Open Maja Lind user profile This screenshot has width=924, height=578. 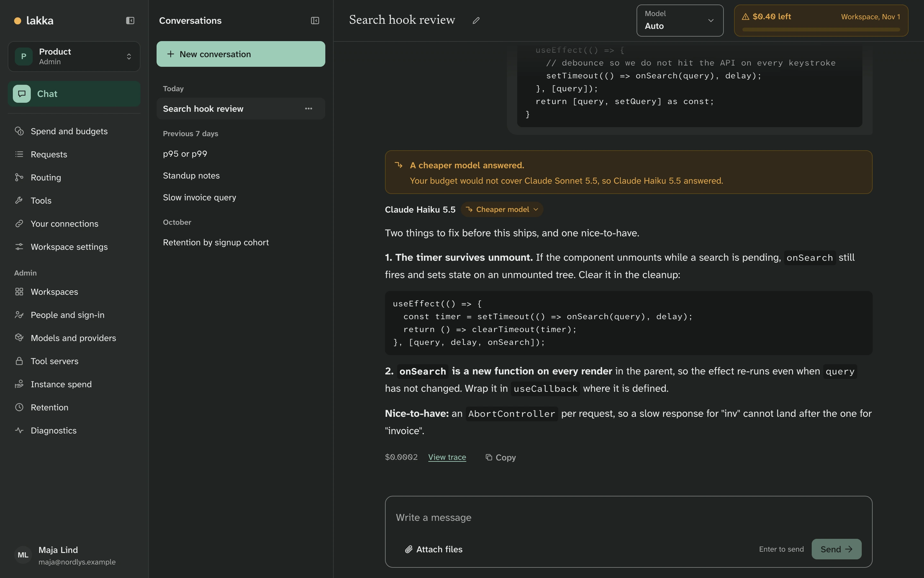pos(74,555)
